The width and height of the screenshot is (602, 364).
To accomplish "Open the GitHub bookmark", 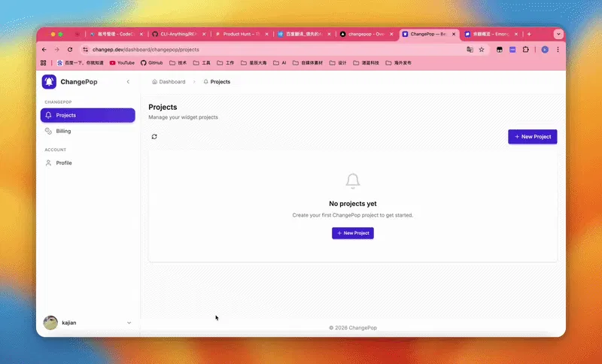I will (152, 63).
